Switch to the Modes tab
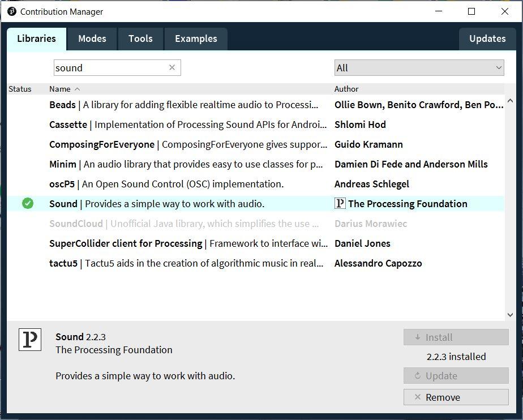The image size is (523, 420). (x=92, y=38)
